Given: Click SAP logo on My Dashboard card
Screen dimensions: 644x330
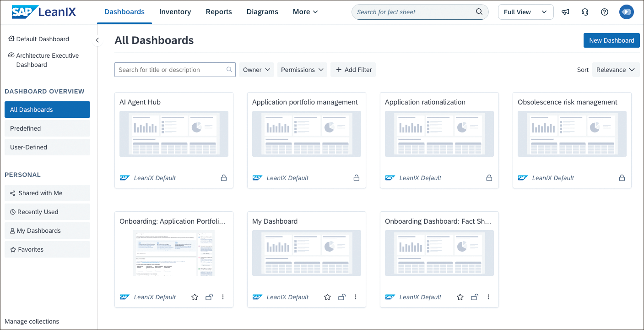Looking at the screenshot, I should click(x=257, y=297).
